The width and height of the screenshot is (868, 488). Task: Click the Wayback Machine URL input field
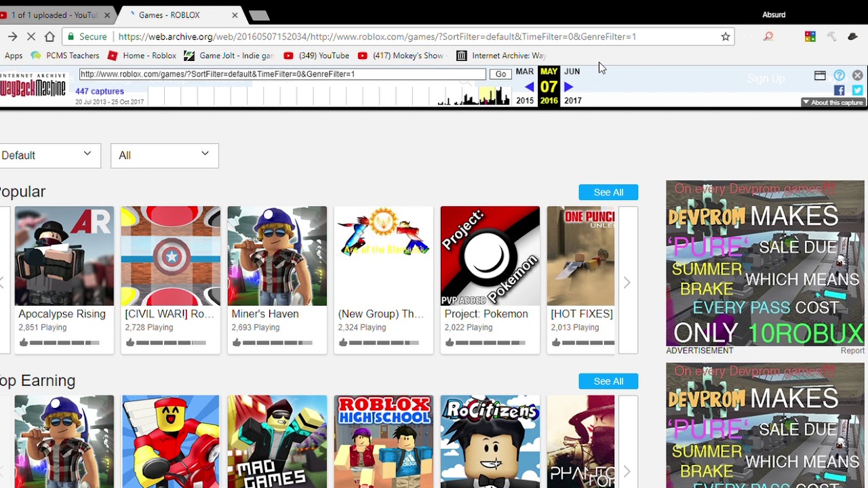283,74
